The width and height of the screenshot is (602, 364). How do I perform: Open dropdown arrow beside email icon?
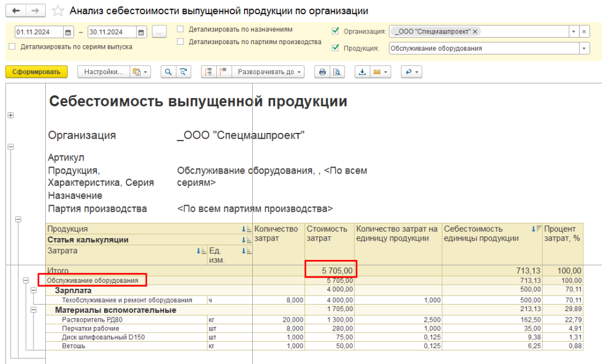386,72
